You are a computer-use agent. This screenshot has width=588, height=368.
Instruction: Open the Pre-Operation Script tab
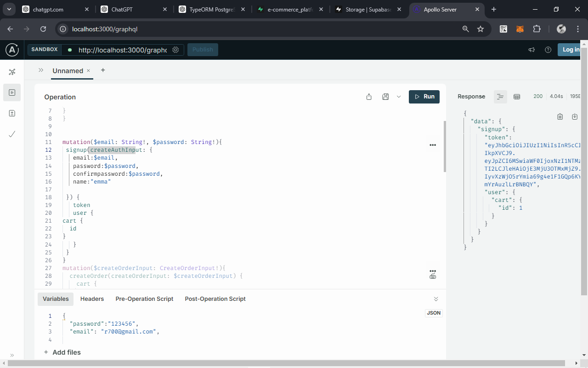(x=144, y=299)
